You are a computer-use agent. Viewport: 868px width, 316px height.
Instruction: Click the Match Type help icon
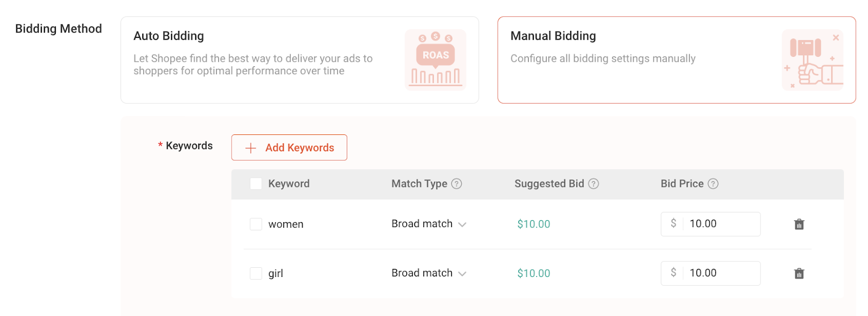pos(457,184)
